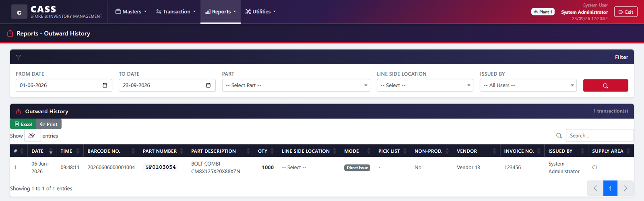Screen dimensions: 644x201
Task: Click the System Administrator user name
Action: click(584, 12)
